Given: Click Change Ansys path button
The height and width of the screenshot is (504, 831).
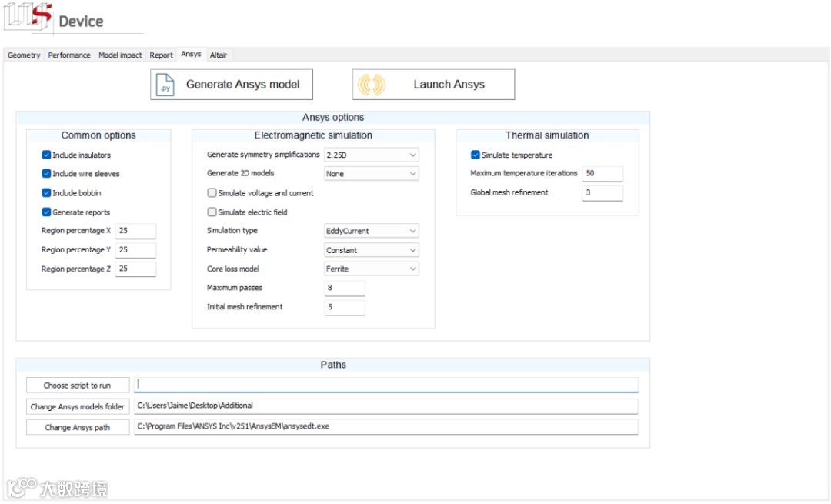Looking at the screenshot, I should (78, 427).
